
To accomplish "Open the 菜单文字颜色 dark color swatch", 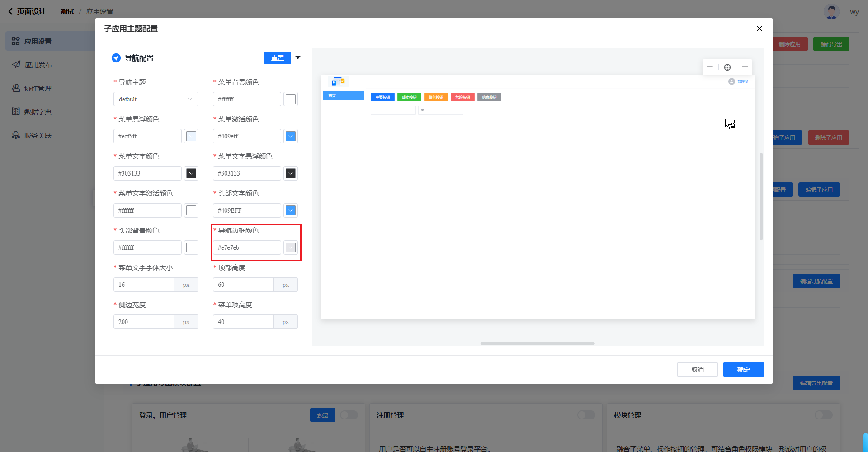I will click(x=191, y=173).
